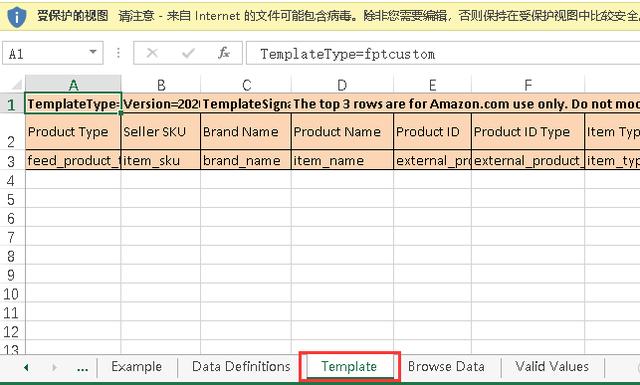Click the Seller SKU cell
640x385 pixels.
click(161, 131)
